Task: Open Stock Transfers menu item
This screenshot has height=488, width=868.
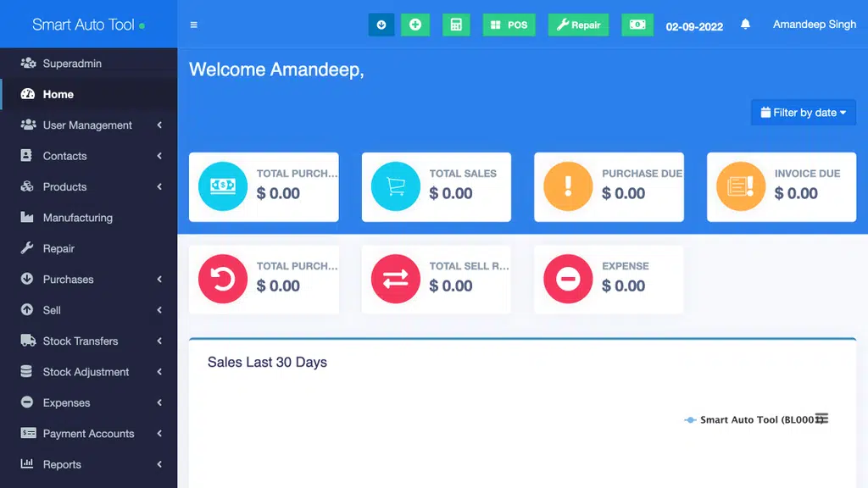Action: tap(88, 341)
